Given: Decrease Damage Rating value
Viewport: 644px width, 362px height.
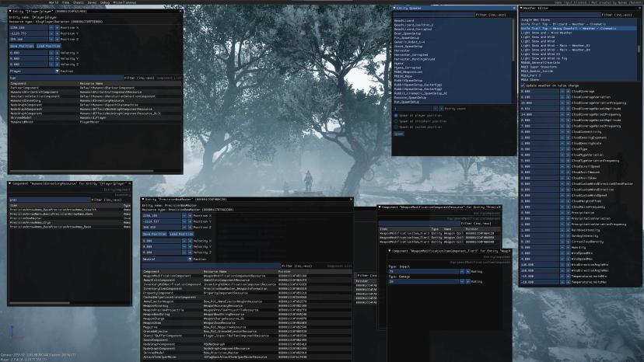Looking at the screenshot, I should 462,281.
